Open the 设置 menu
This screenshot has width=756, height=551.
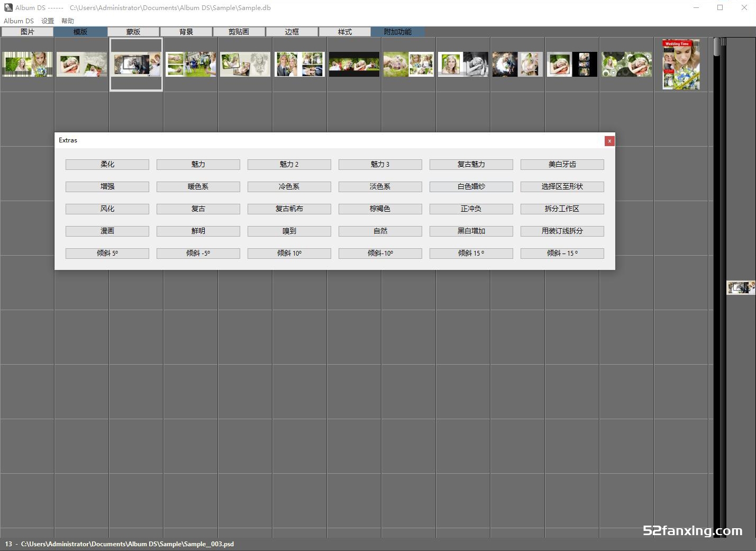(x=48, y=21)
